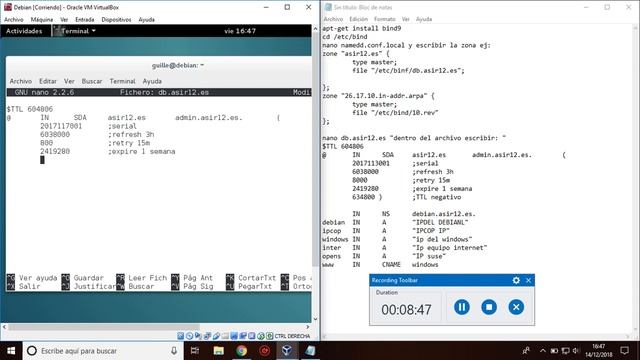Open VirtualBox Archivo menu

click(14, 19)
